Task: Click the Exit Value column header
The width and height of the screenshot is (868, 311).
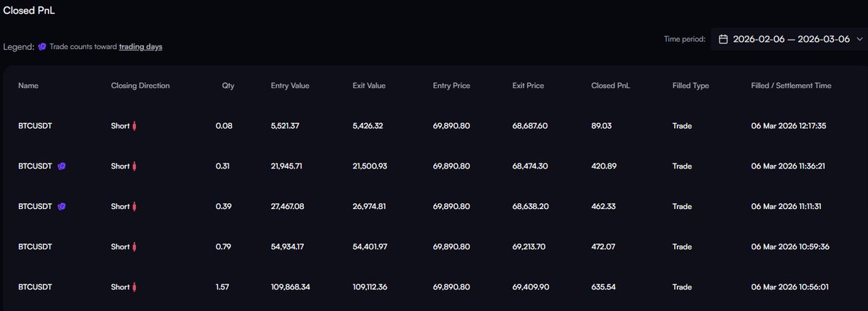Action: point(369,85)
